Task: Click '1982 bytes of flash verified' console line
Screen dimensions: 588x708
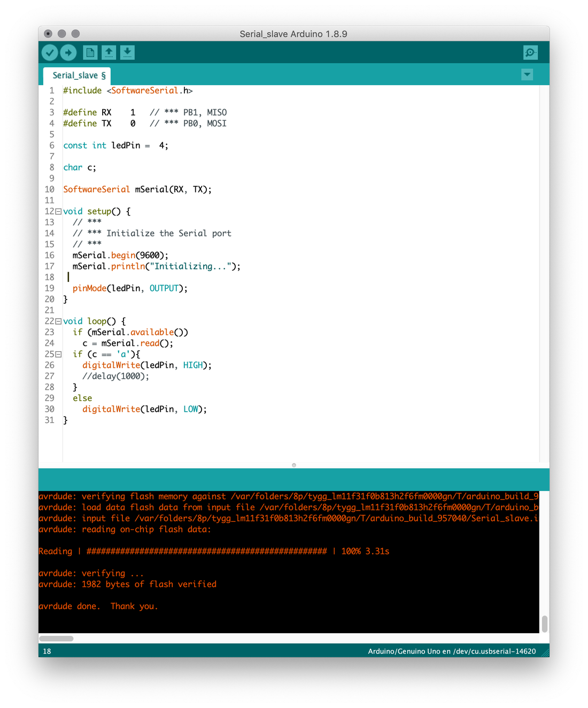Action: point(128,584)
